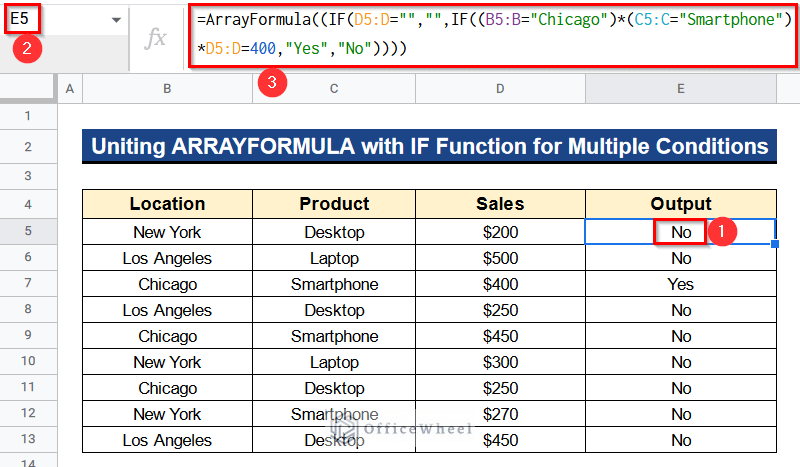Click the '$200' sales cell

pos(500,232)
